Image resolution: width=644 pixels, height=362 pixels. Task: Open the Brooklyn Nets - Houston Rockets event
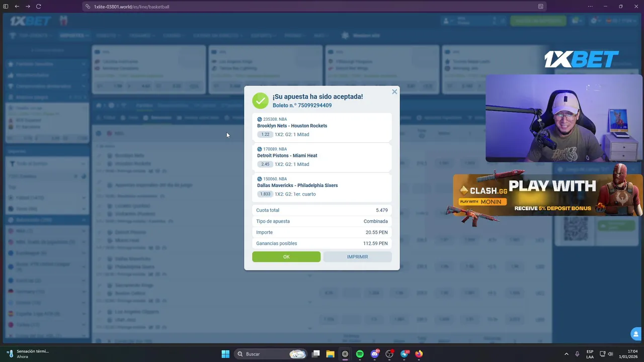[x=292, y=126]
